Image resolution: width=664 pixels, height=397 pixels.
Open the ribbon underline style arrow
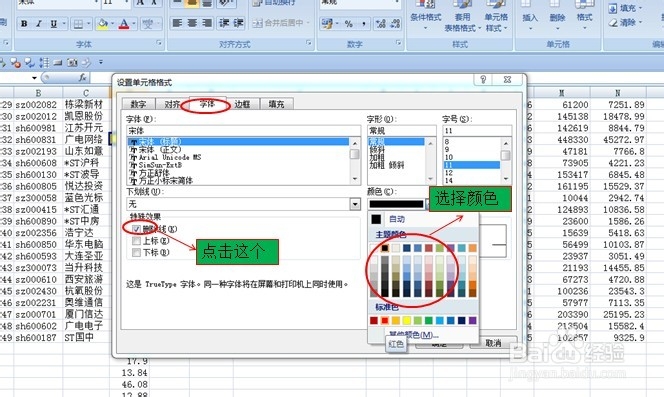[x=64, y=24]
